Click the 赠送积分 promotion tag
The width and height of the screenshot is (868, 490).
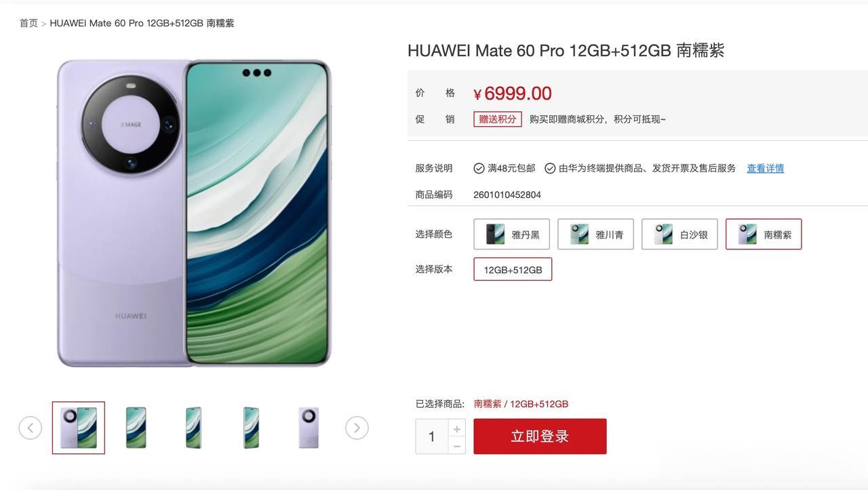tap(498, 119)
